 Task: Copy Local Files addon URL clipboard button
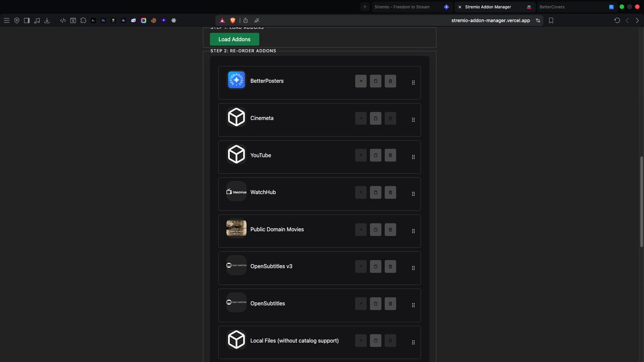click(x=376, y=341)
